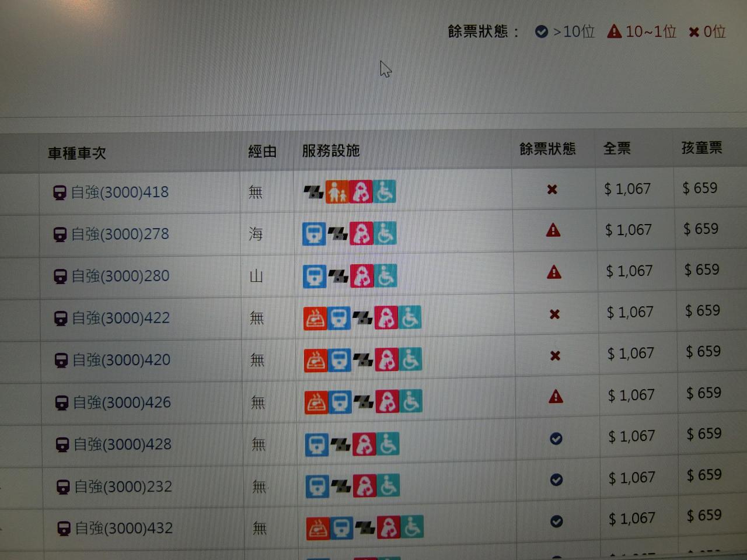Click the blue checkmark availability icon for train 428

coord(556,439)
